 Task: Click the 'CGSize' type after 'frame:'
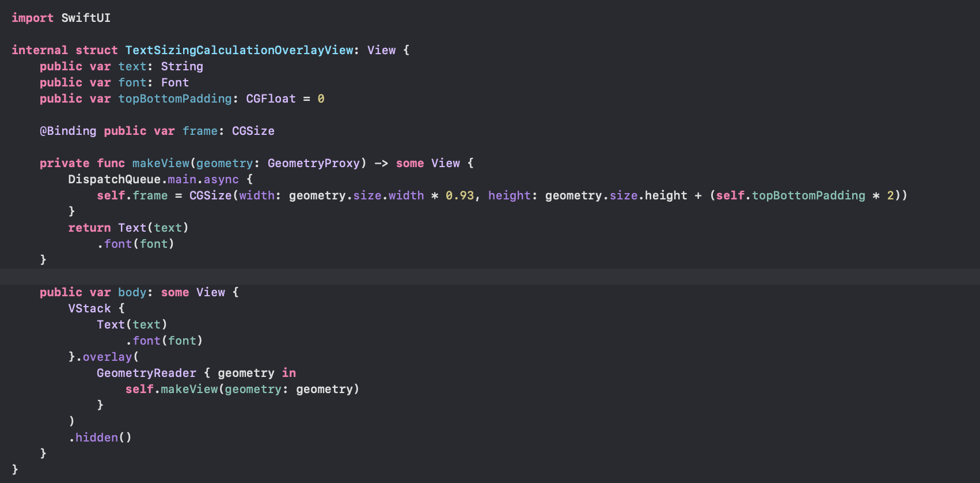(x=253, y=131)
